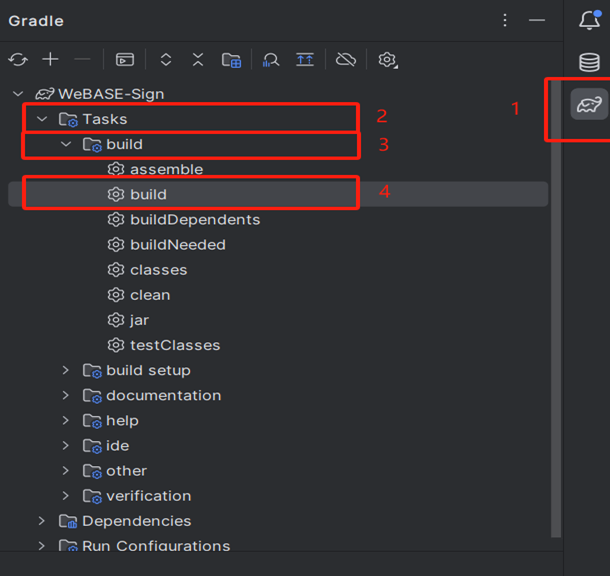The height and width of the screenshot is (576, 610).
Task: Collapse the build task group
Action: tap(66, 144)
